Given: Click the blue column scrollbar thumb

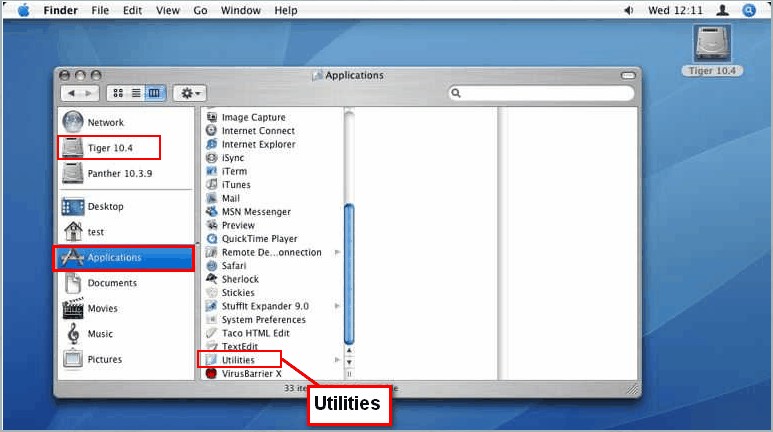Looking at the screenshot, I should 349,274.
